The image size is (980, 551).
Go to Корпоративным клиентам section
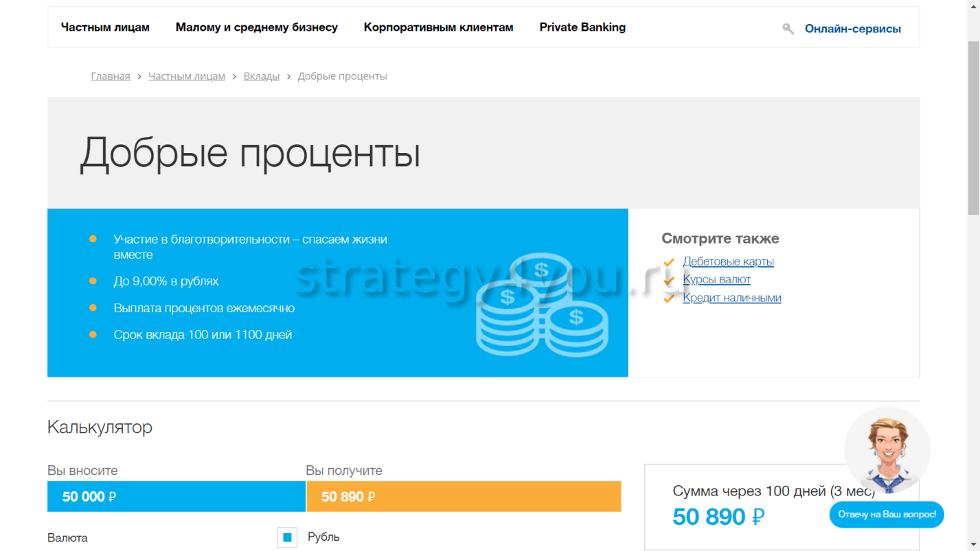(x=438, y=27)
